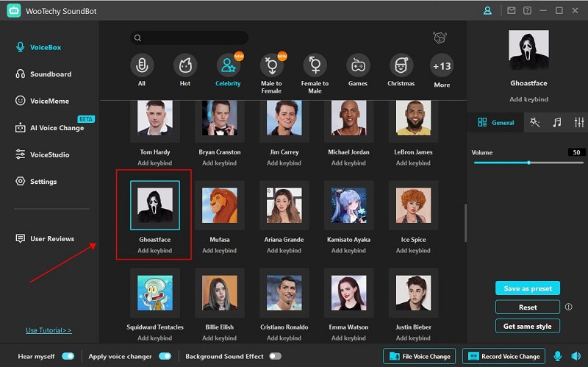Image resolution: width=588 pixels, height=367 pixels.
Task: Enable the Background Sound Effect switch
Action: pyautogui.click(x=275, y=356)
